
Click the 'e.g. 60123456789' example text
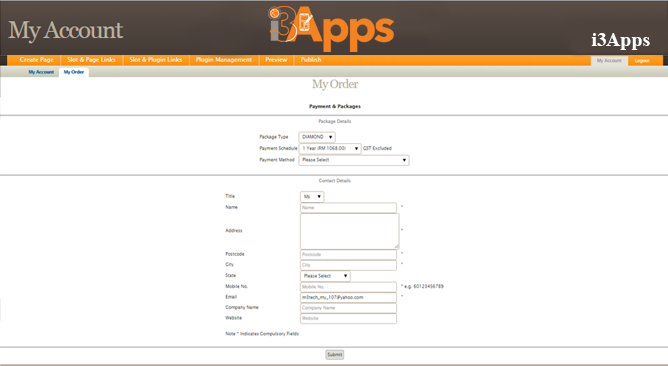coord(424,286)
